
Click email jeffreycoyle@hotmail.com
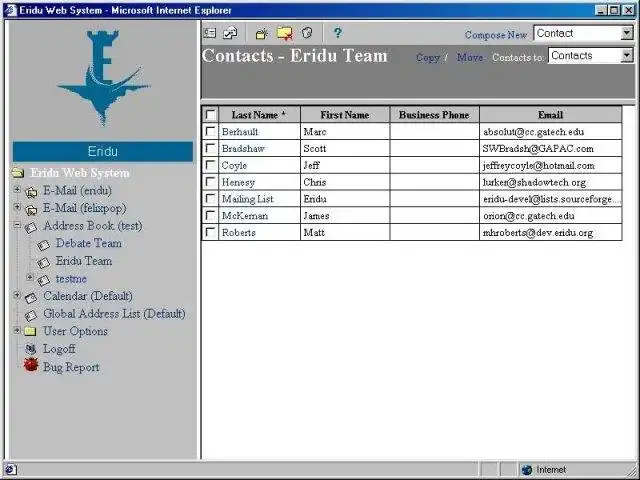pyautogui.click(x=539, y=166)
